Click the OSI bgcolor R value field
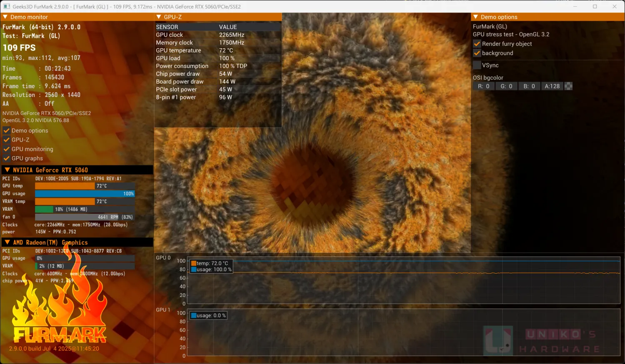The height and width of the screenshot is (364, 625). point(483,86)
